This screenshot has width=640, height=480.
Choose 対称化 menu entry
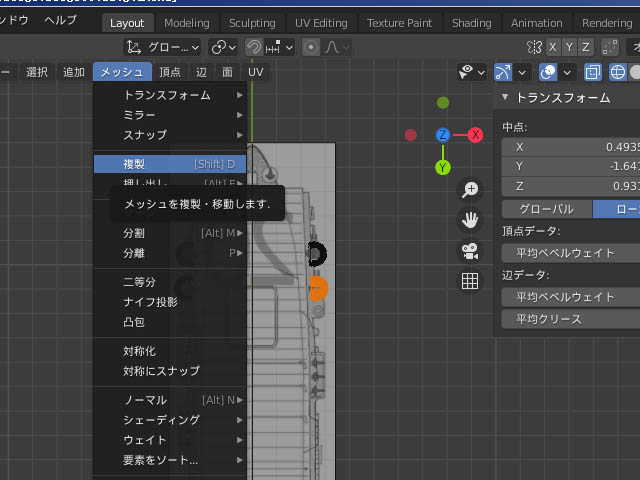pos(170,351)
